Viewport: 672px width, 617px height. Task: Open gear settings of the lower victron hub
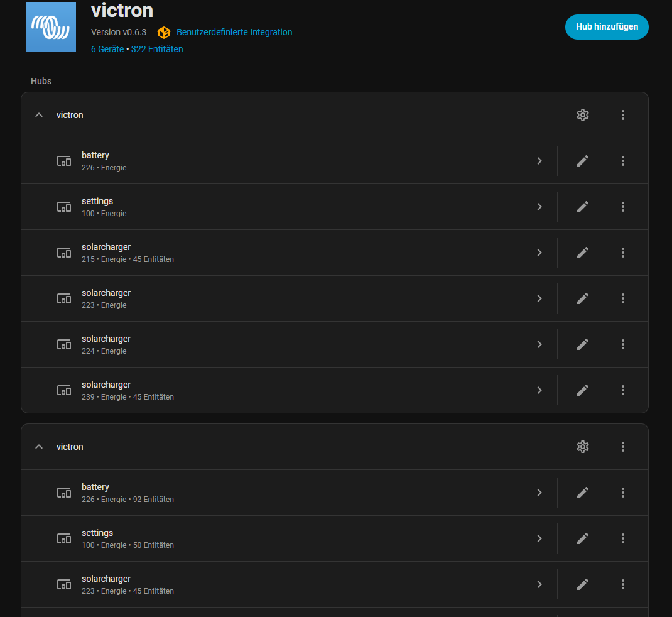[582, 447]
